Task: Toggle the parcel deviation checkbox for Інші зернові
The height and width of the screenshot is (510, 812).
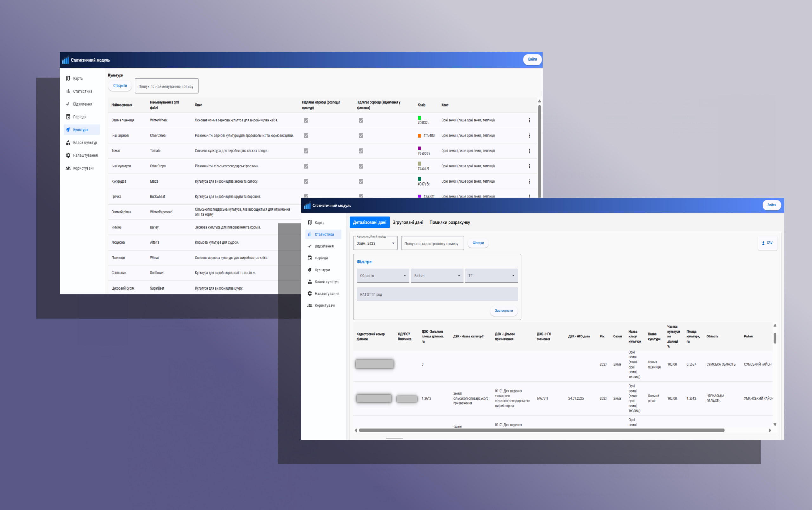Action: coord(360,135)
